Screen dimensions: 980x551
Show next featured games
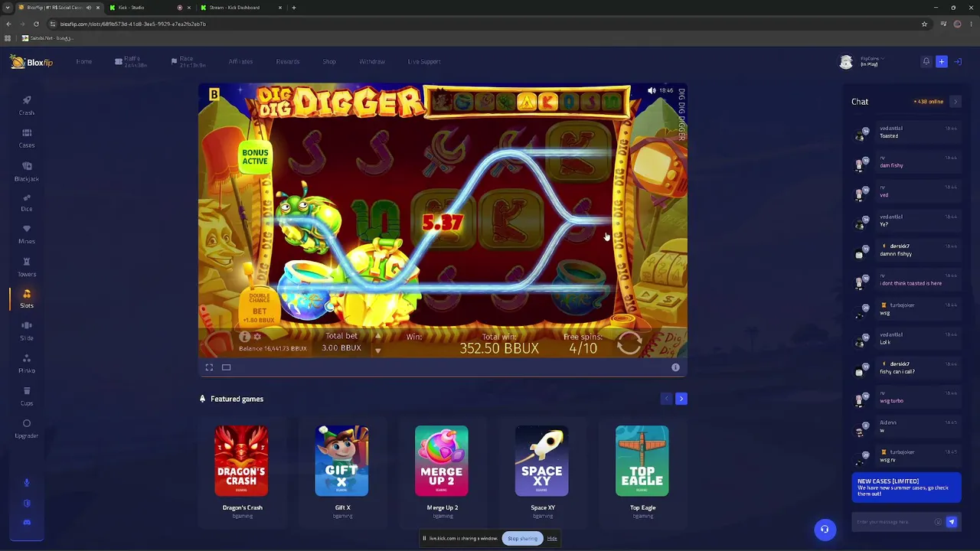tap(681, 399)
